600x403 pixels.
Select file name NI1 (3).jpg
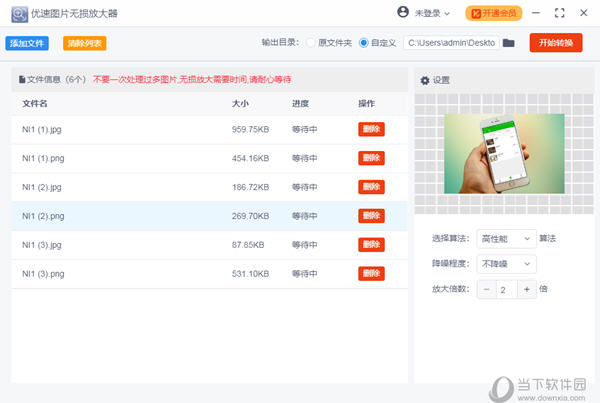(42, 245)
